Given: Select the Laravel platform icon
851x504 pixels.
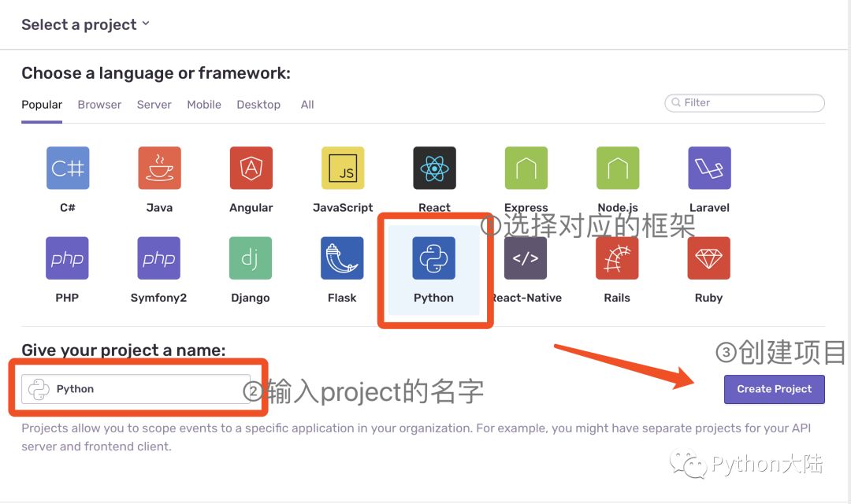Looking at the screenshot, I should tap(709, 169).
